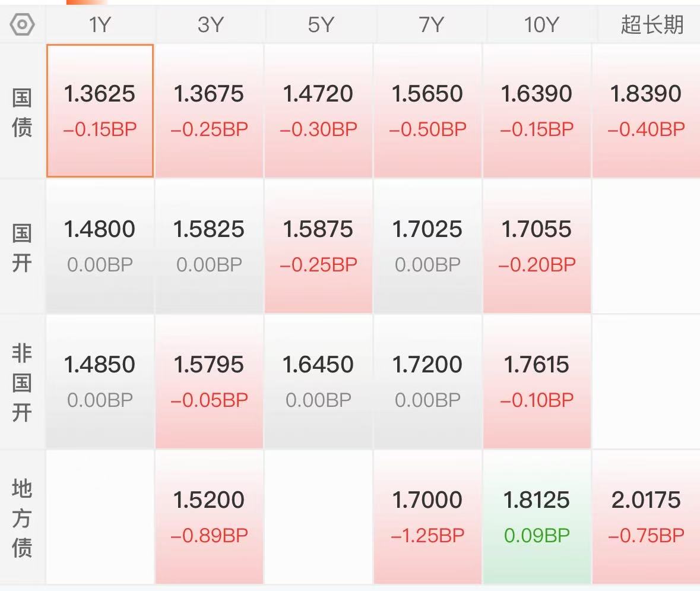Open 国开 1Y cell showing 1.4800
Image resolution: width=700 pixels, height=591 pixels.
pos(100,246)
